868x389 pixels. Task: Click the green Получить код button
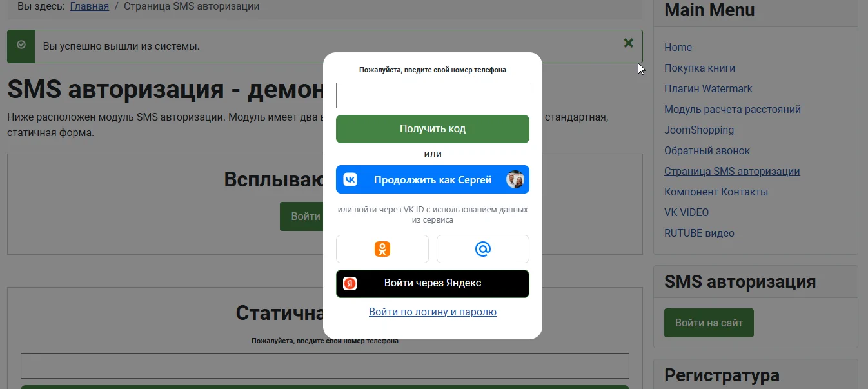pyautogui.click(x=433, y=129)
